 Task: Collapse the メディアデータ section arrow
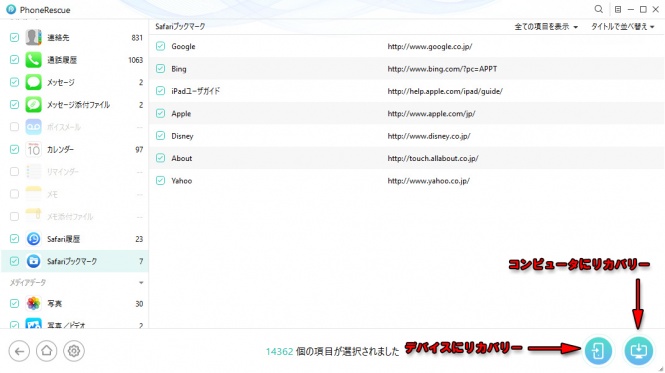click(141, 283)
